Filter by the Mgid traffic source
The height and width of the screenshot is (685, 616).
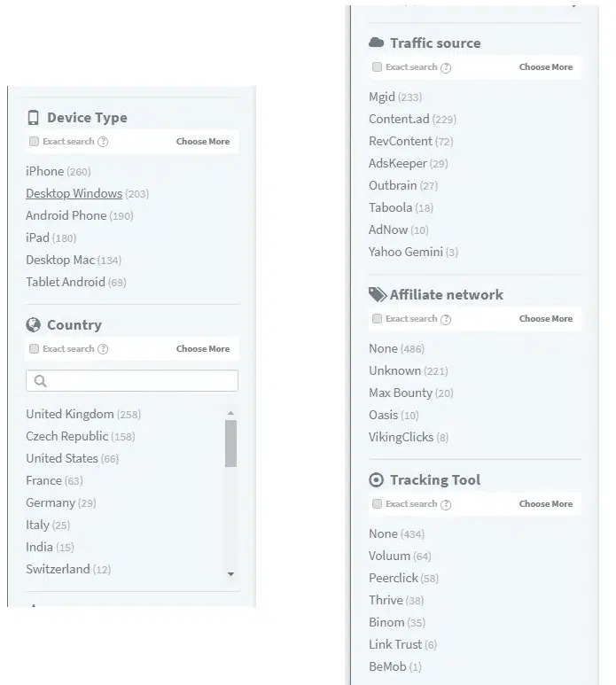click(382, 97)
